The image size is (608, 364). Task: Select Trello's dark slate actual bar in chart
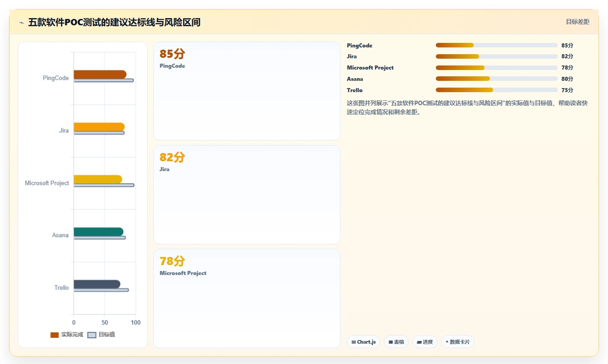coord(97,284)
